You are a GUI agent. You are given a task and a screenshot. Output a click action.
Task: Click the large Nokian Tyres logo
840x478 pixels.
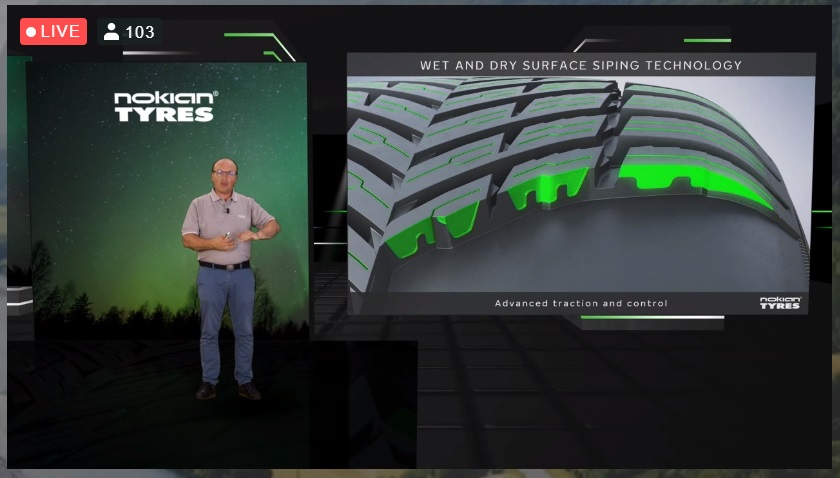[x=165, y=106]
